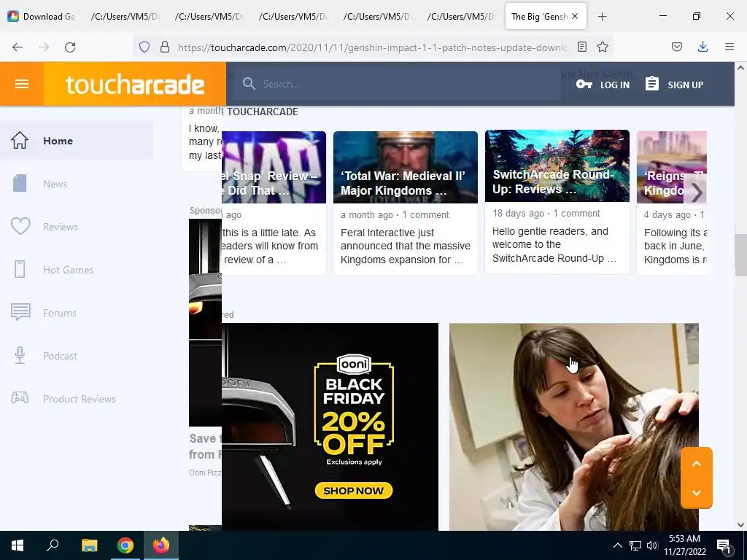
Task: Click the carousel next arrow
Action: (695, 192)
